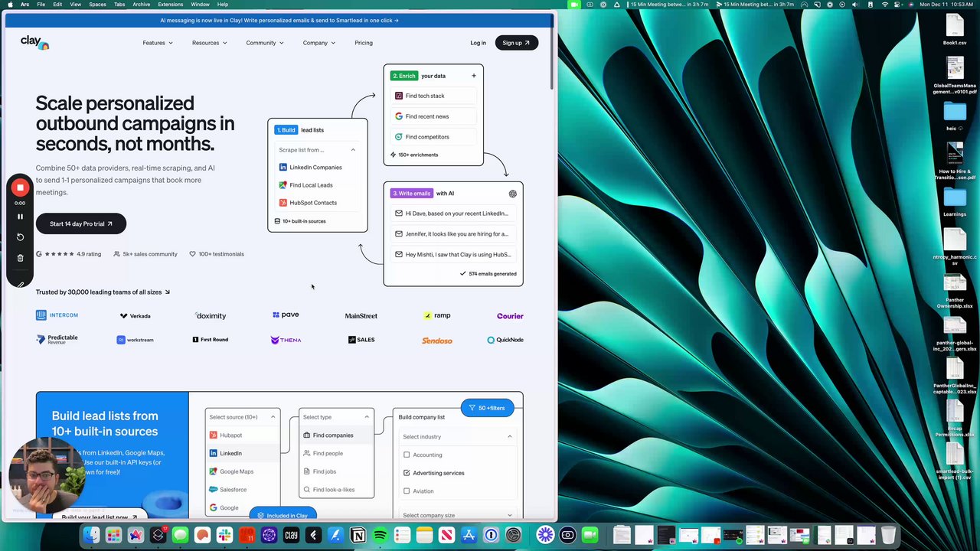Check the Accounting industry checkbox
The height and width of the screenshot is (551, 980).
click(407, 455)
